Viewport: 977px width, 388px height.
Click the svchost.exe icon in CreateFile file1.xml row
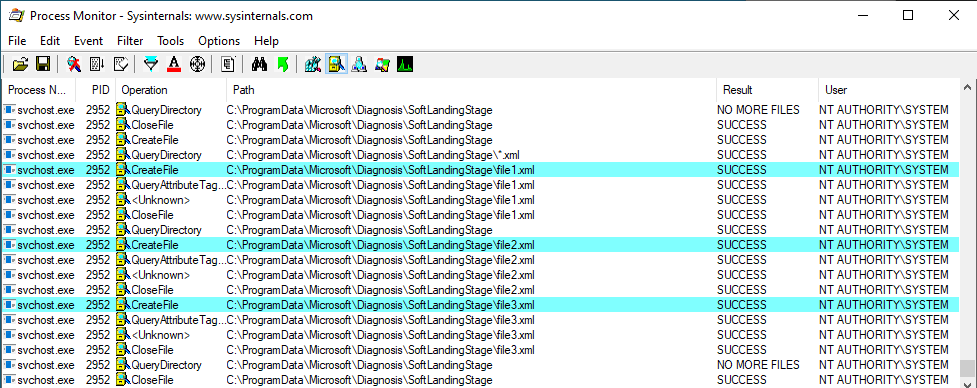click(9, 169)
